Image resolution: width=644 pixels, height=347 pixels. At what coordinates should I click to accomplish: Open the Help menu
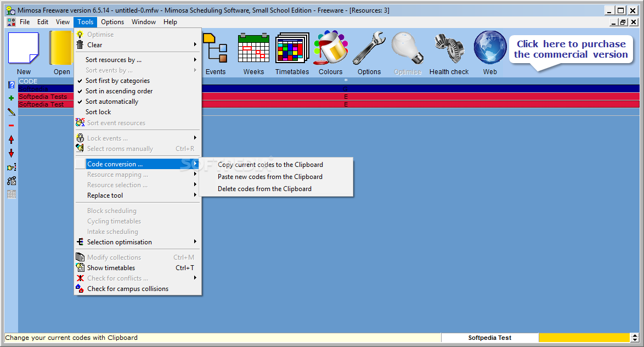(x=170, y=22)
